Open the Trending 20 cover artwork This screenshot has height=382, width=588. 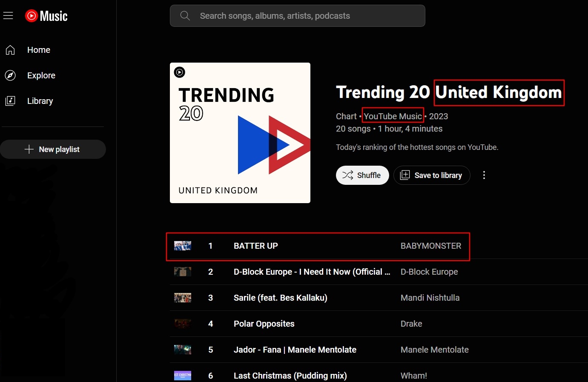coord(240,133)
